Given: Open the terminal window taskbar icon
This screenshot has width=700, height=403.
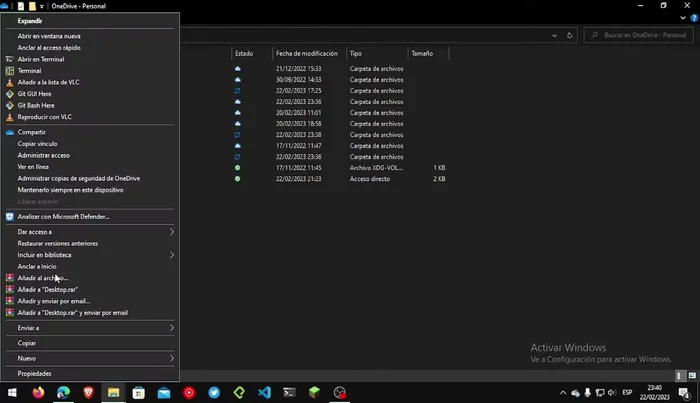Looking at the screenshot, I should coord(289,392).
